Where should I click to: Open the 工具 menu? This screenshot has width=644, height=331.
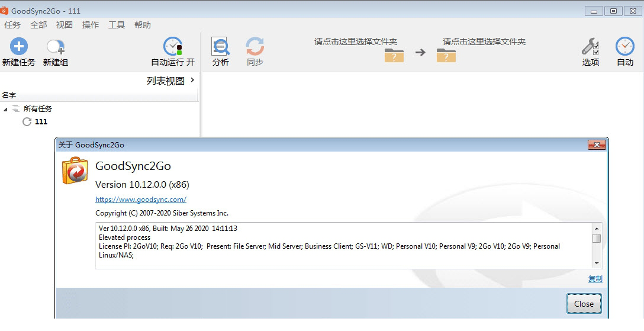(117, 25)
